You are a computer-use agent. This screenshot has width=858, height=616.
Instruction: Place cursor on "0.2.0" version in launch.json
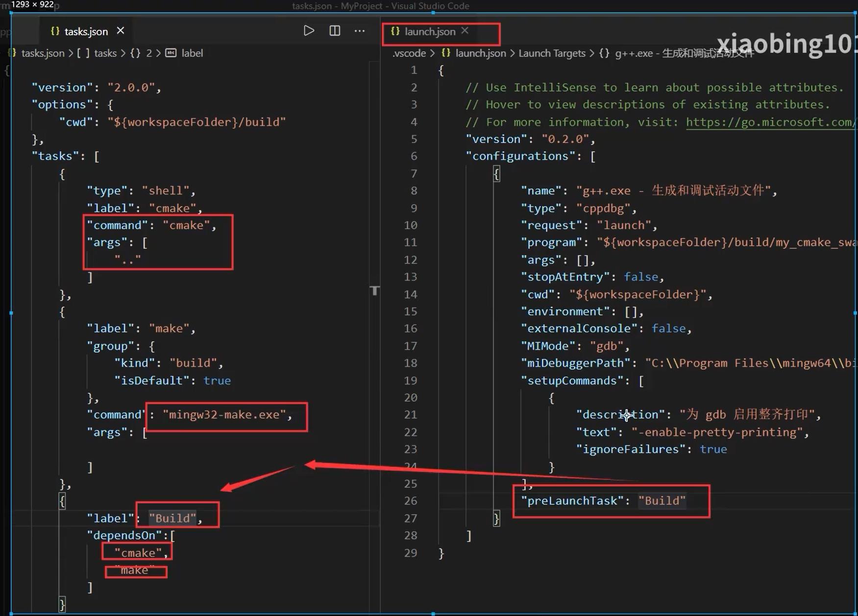tap(565, 139)
